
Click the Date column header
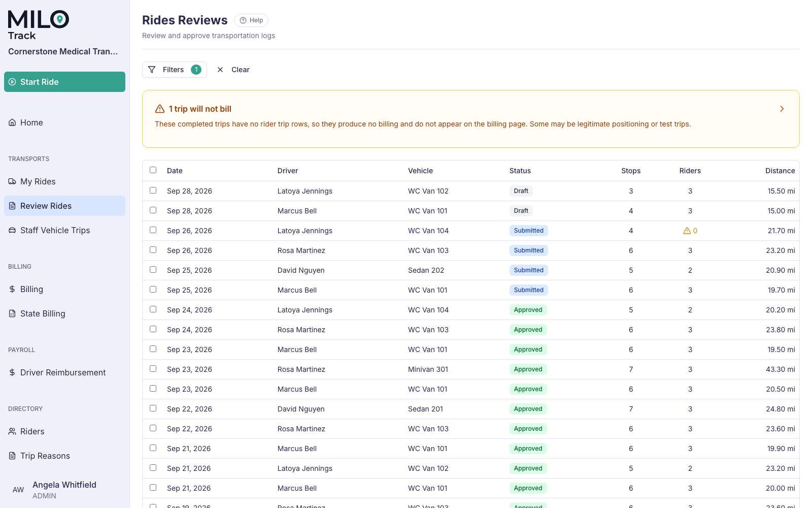(175, 171)
